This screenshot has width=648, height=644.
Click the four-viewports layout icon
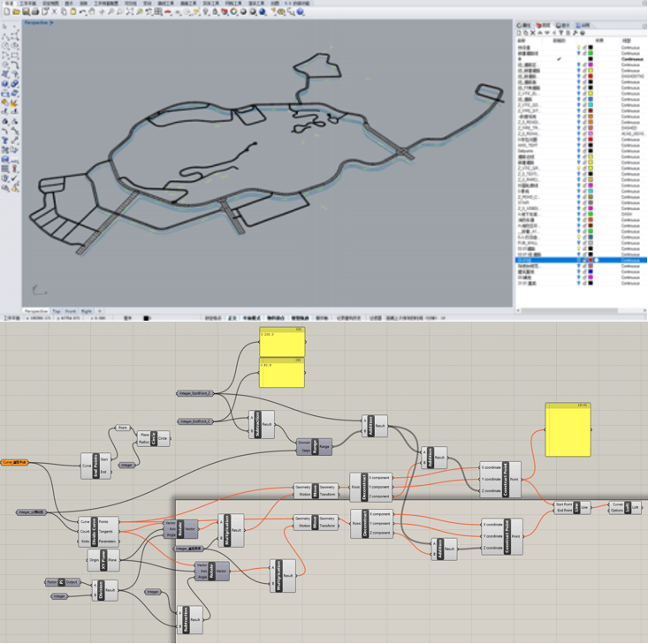[x=158, y=12]
